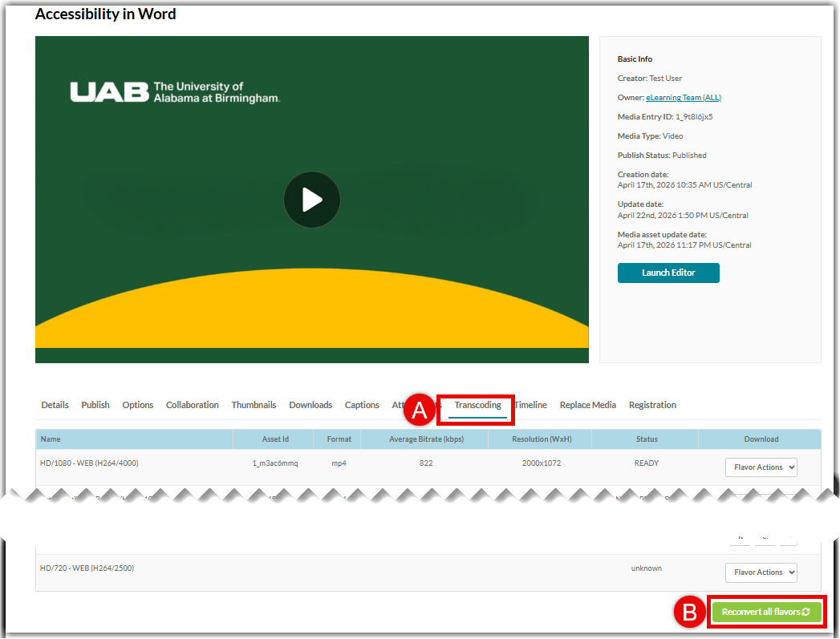Open the Collaboration tab

pos(193,405)
